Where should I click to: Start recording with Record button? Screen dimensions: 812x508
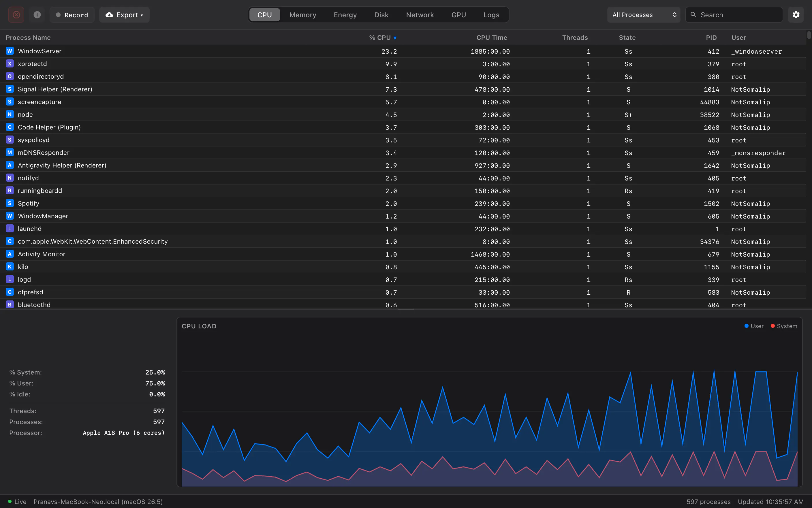click(x=72, y=15)
